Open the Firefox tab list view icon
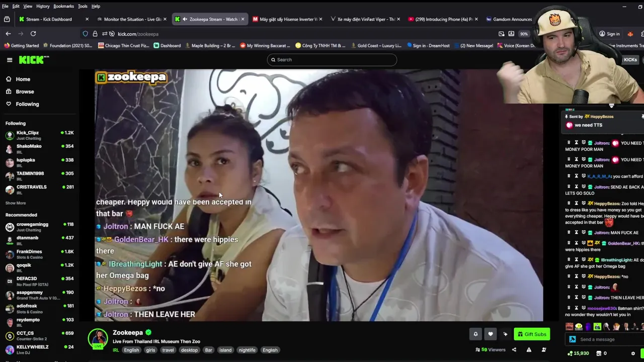 tap(7, 19)
